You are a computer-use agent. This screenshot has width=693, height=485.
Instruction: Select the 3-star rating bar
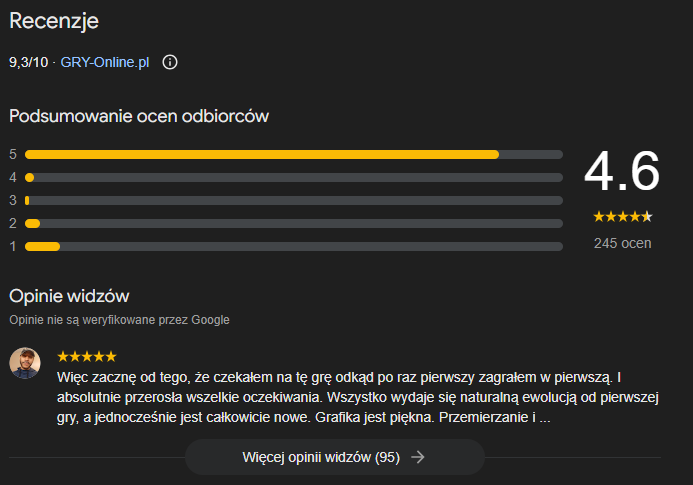point(293,200)
